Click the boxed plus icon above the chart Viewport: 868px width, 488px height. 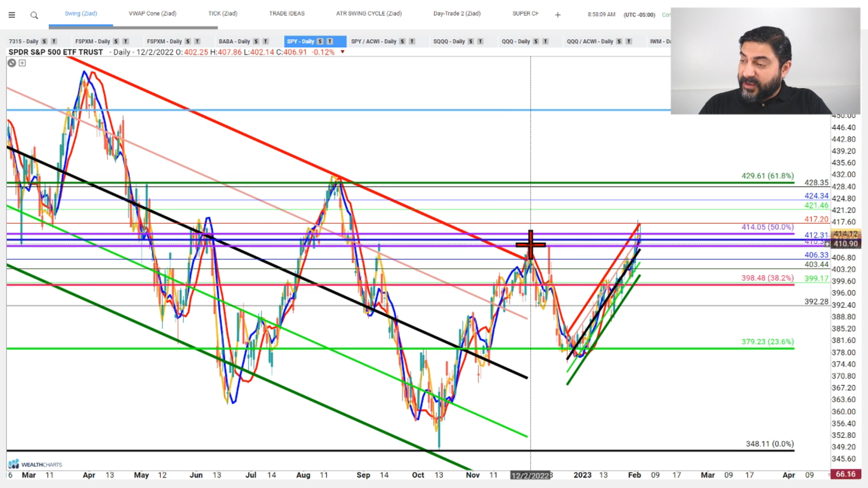22,63
